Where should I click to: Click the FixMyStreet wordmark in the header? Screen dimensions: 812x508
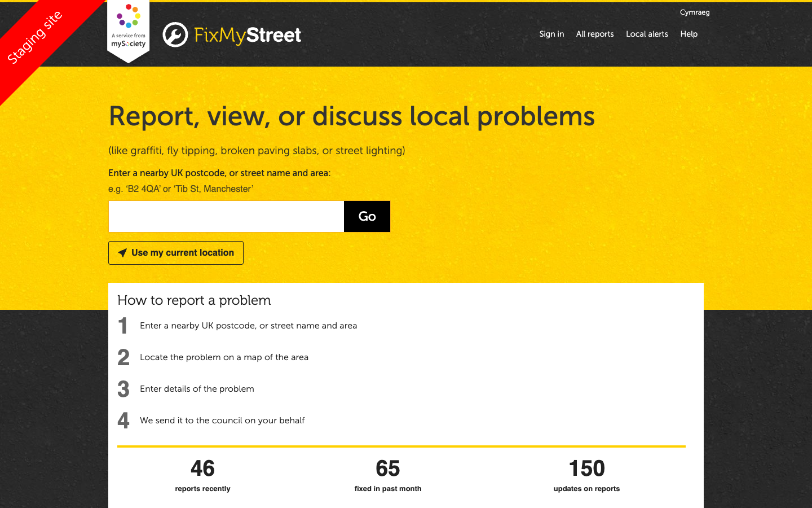coord(246,36)
